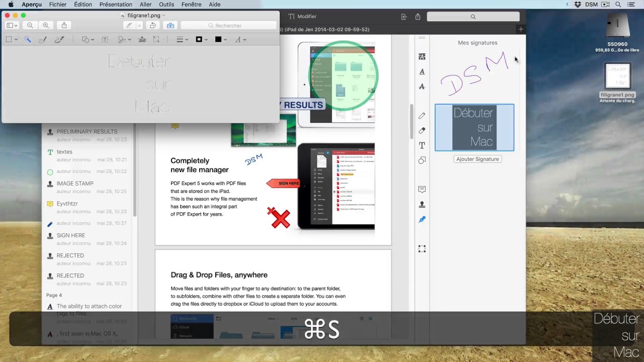This screenshot has height=362, width=644.
Task: Click the Share button in Aperçu toolbar
Action: tap(64, 25)
